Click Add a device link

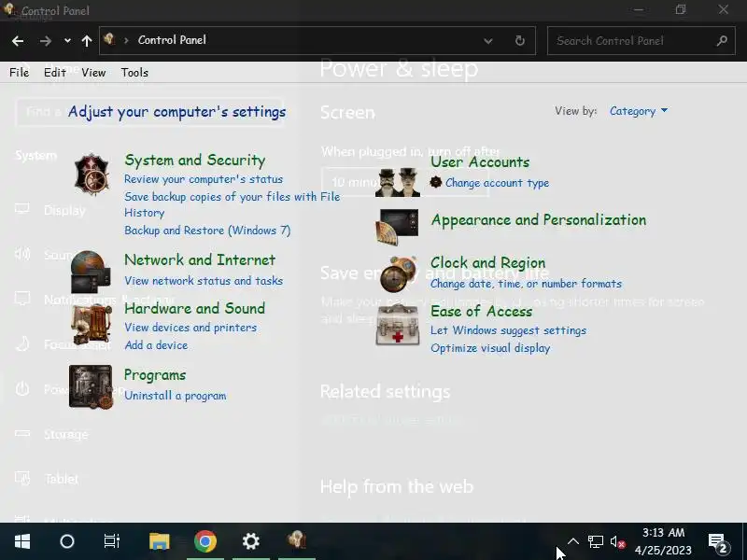156,345
